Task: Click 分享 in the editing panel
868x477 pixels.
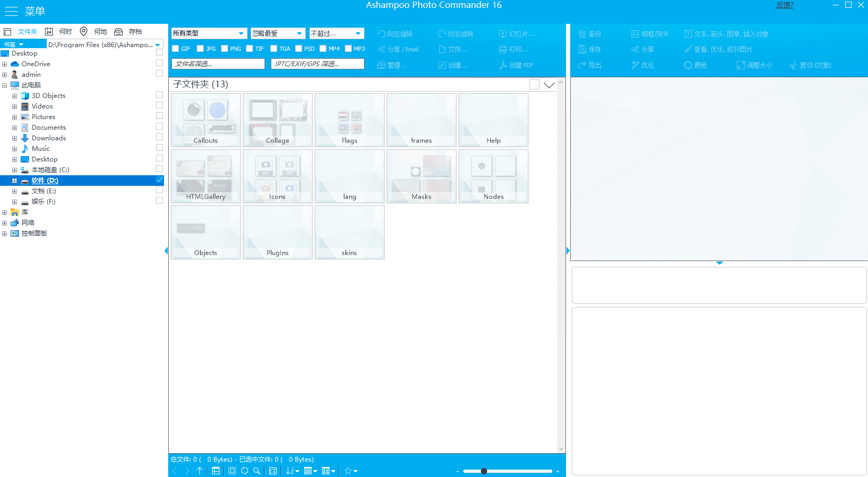Action: (643, 49)
